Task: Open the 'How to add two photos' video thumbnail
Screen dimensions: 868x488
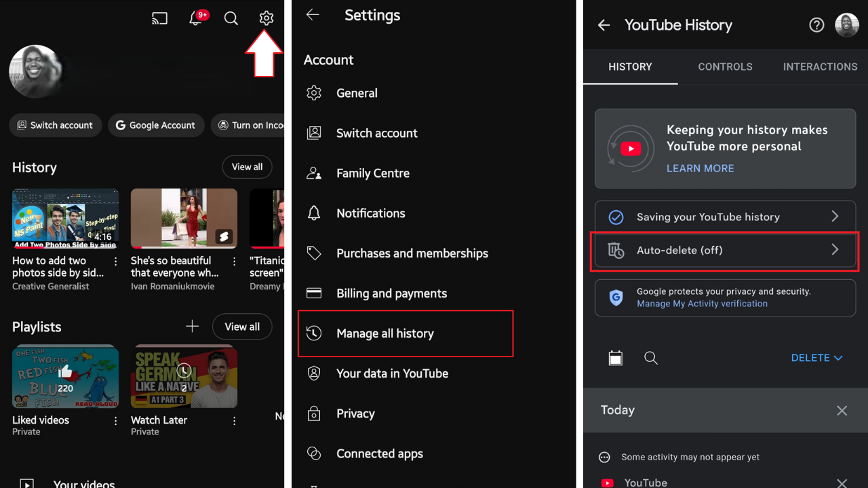Action: [65, 218]
